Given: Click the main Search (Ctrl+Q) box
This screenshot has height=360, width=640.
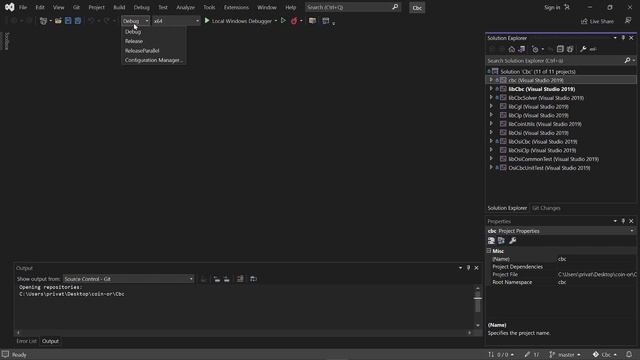Looking at the screenshot, I should 352,7.
